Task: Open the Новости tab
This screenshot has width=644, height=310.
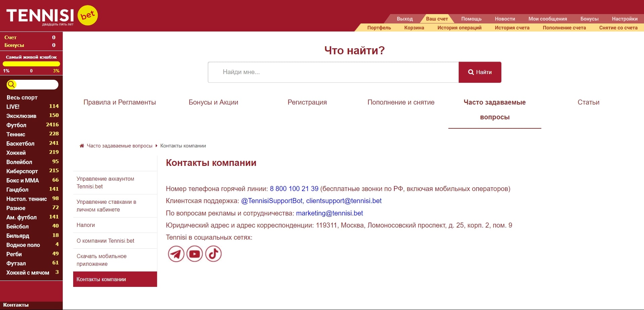Action: (x=505, y=19)
